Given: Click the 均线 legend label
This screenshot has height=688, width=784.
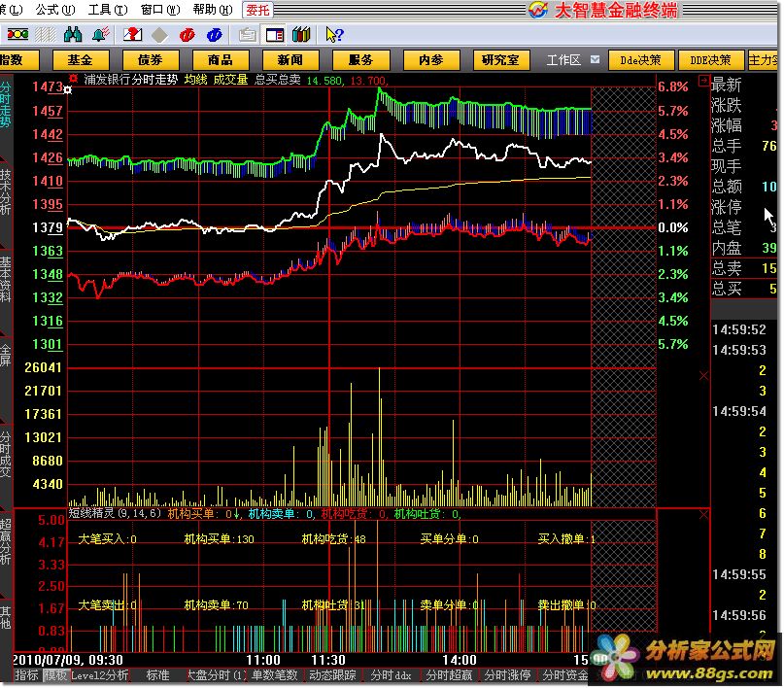Looking at the screenshot, I should tap(195, 80).
